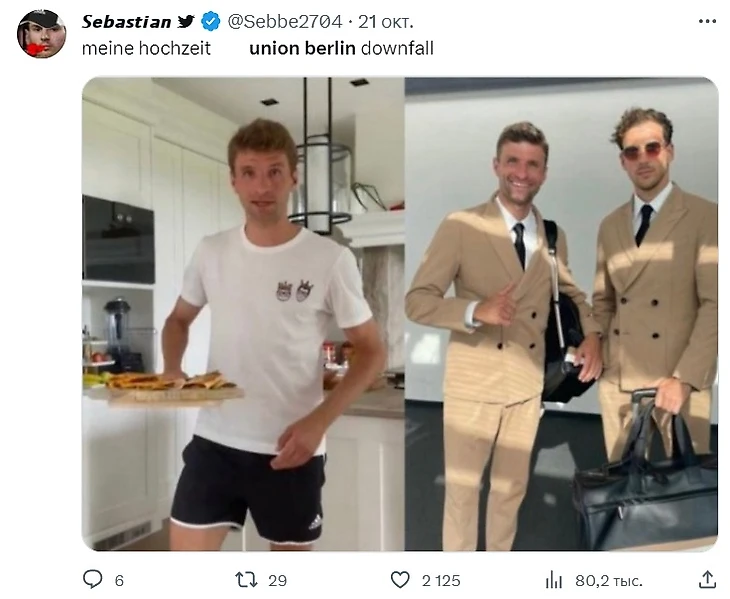Viewport: 730px width, 599px height.
Task: Click the share upload icon
Action: 706,579
